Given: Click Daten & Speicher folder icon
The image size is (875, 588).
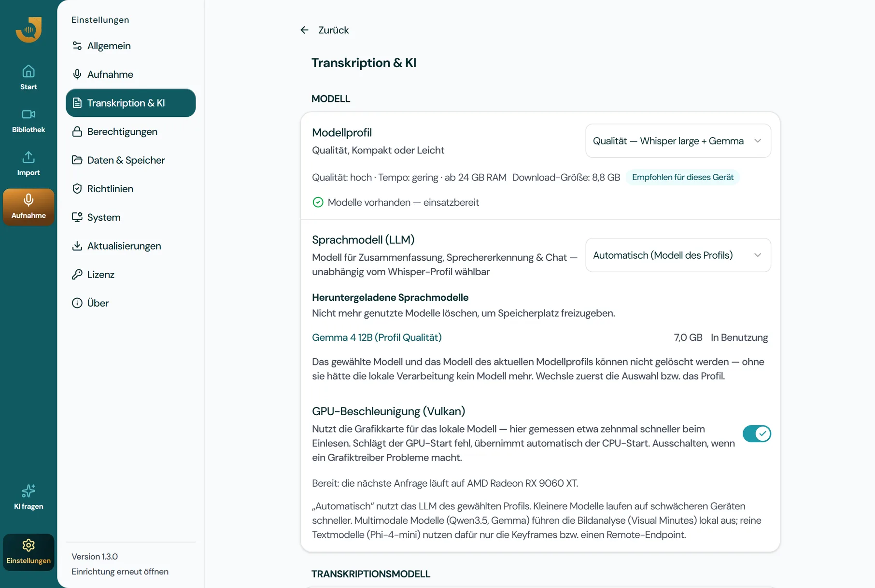Looking at the screenshot, I should tap(77, 160).
